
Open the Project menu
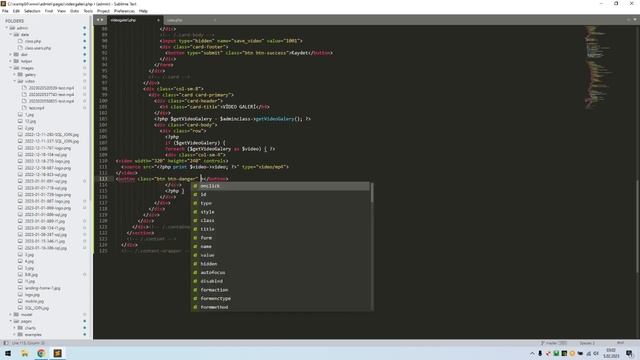(x=103, y=11)
